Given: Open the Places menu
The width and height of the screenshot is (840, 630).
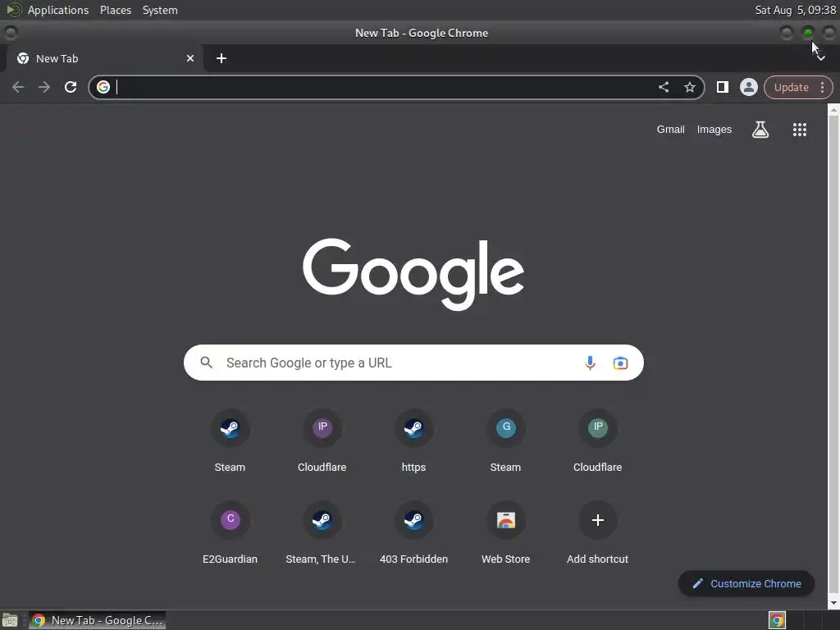Looking at the screenshot, I should [116, 10].
